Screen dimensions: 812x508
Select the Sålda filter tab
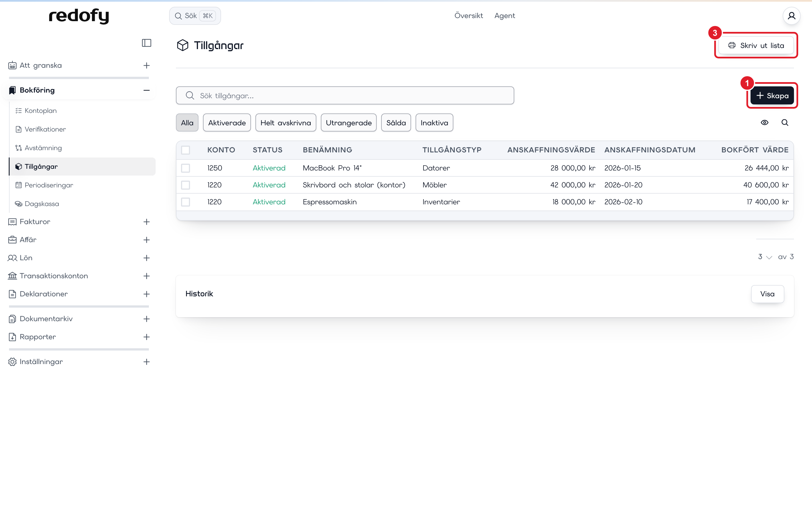[396, 123]
